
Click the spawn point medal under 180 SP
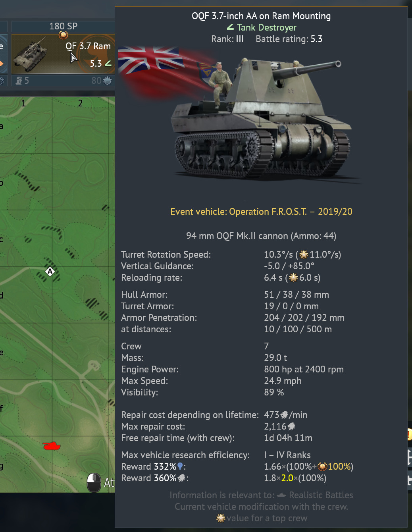(x=63, y=35)
